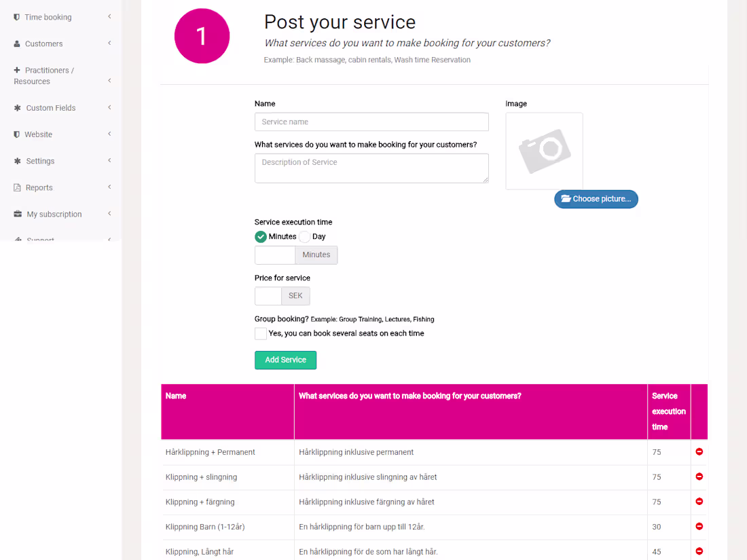
Task: Open the Reports menu item
Action: click(39, 187)
